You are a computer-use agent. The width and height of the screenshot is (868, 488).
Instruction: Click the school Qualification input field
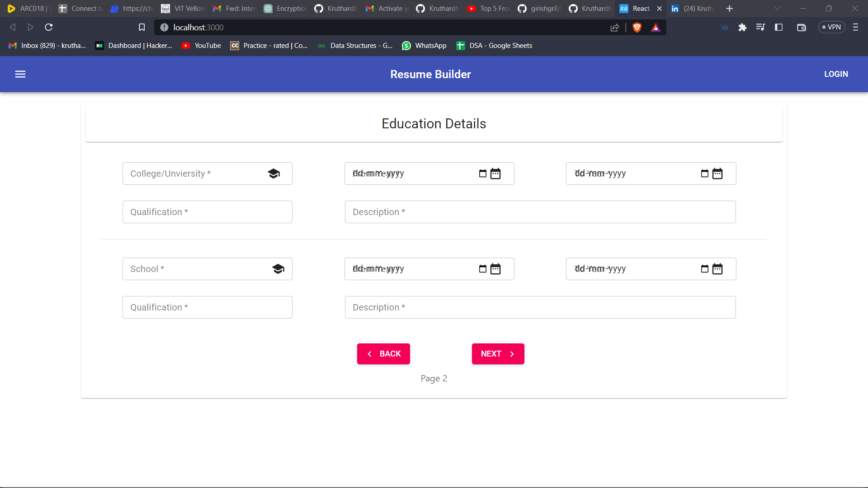[x=207, y=307]
